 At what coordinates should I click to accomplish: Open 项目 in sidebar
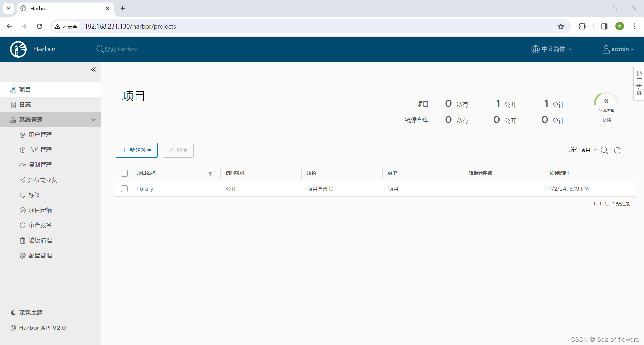click(50, 89)
